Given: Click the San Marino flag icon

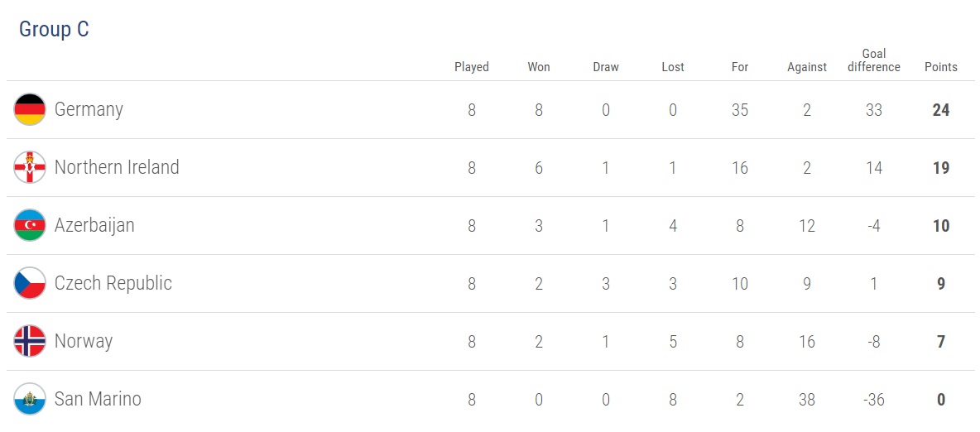Looking at the screenshot, I should 30,399.
